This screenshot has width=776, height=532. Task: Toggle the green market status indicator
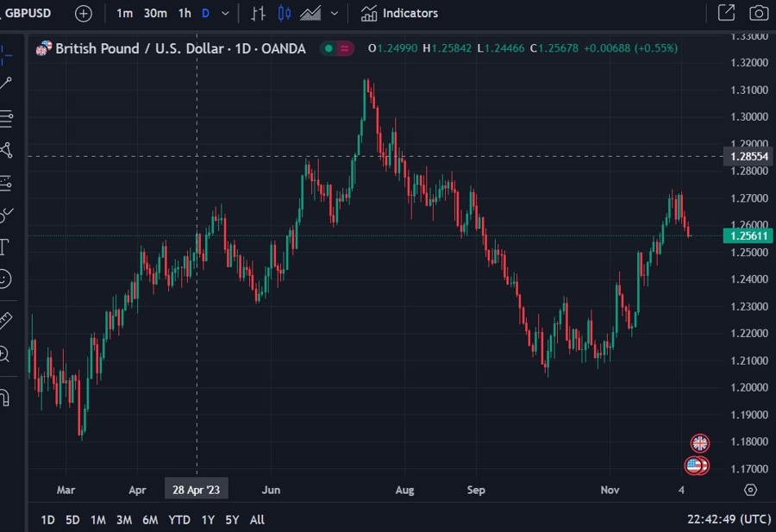(x=329, y=48)
